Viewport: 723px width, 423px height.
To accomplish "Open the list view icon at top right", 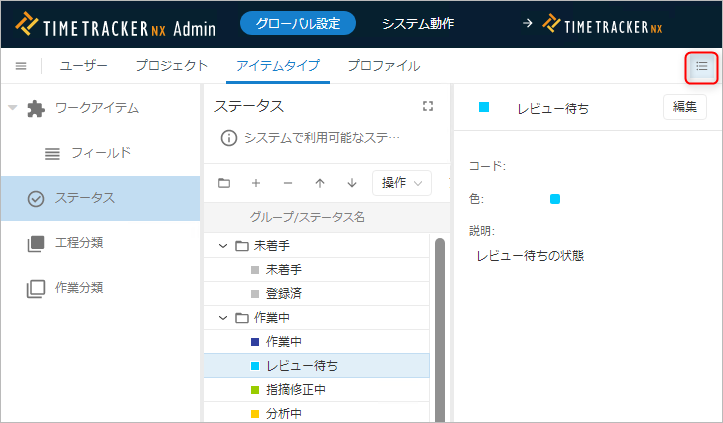I will (702, 67).
